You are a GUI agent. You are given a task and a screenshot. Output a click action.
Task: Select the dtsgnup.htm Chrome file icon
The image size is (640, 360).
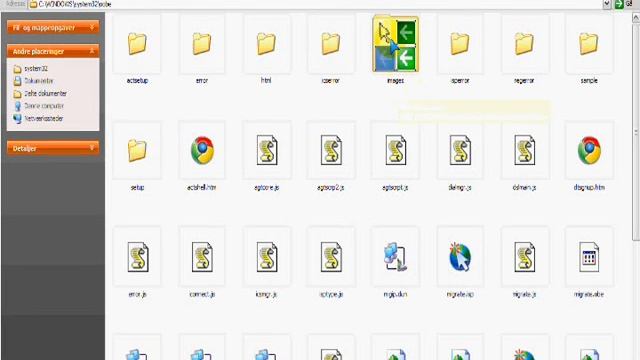tap(589, 151)
